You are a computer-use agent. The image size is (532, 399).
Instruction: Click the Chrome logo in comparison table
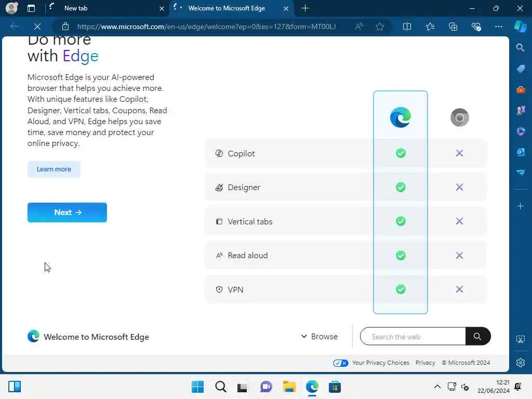[459, 117]
